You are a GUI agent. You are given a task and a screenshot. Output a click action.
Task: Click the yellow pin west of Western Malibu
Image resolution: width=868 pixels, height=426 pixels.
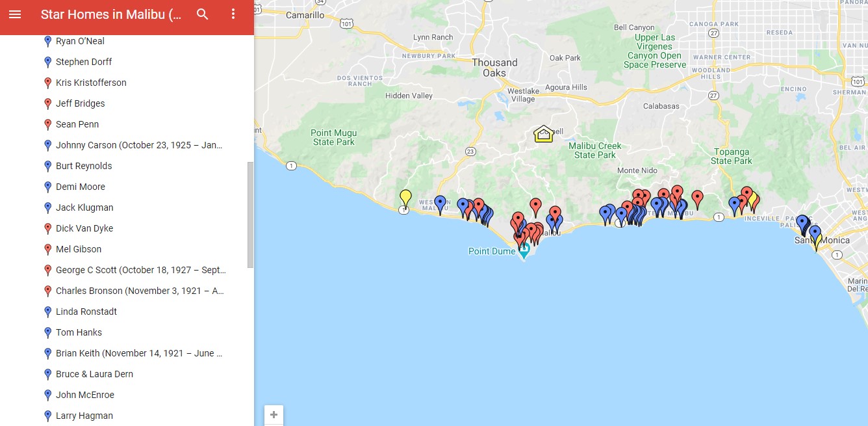click(405, 198)
